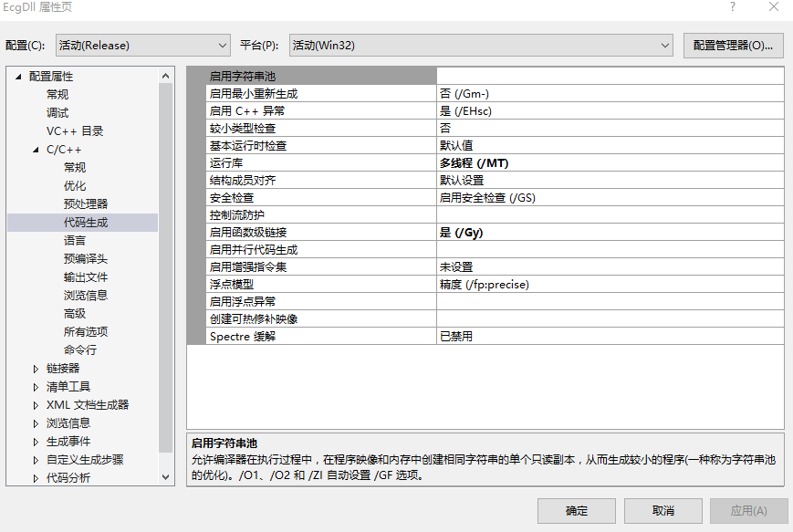This screenshot has width=793, height=532.
Task: Click the 确定 button
Action: point(577,511)
